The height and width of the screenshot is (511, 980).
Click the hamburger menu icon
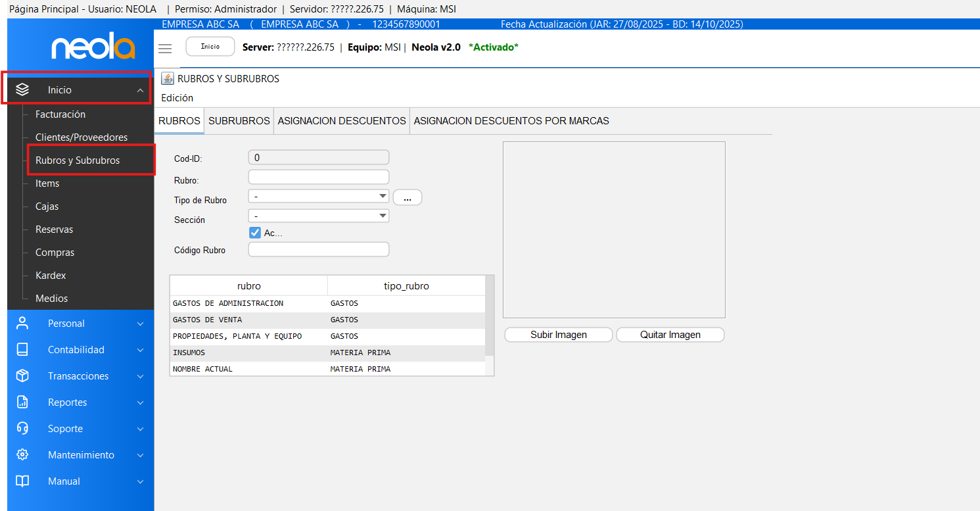(165, 48)
